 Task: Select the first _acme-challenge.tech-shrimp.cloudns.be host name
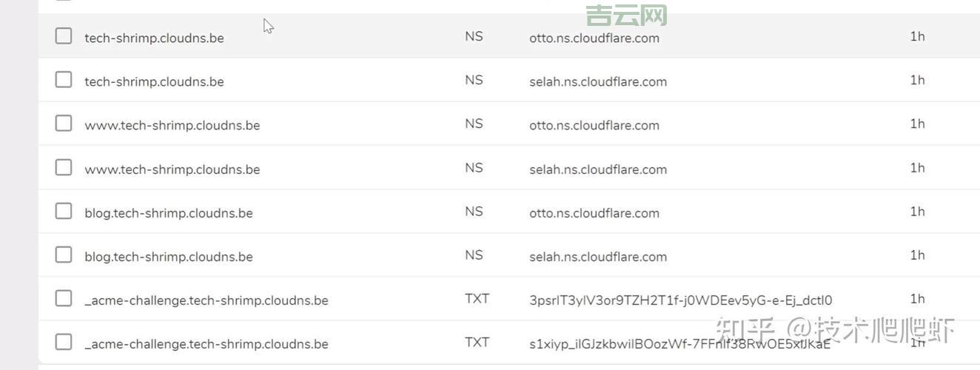[x=206, y=300]
